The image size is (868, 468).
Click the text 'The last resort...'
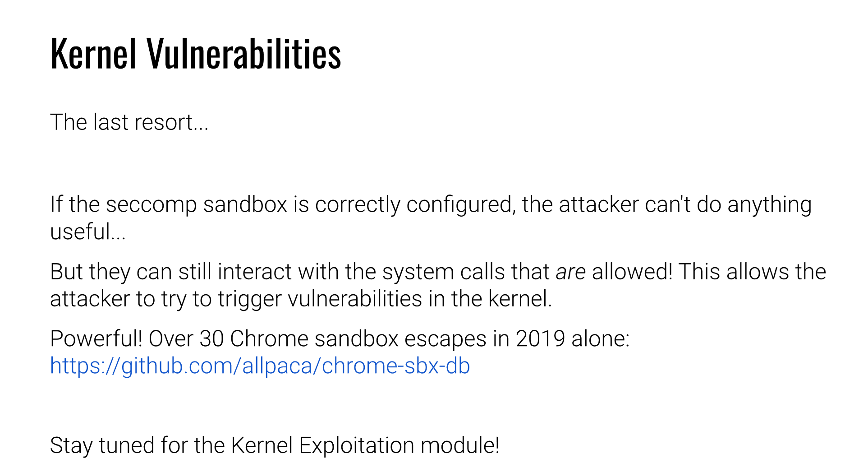[129, 122]
